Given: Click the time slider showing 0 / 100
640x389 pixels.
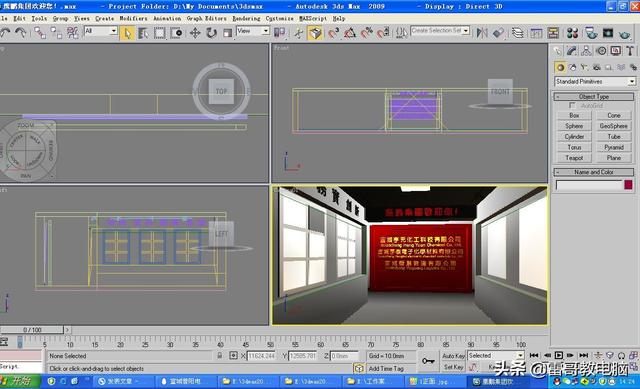Looking at the screenshot, I should coord(32,329).
